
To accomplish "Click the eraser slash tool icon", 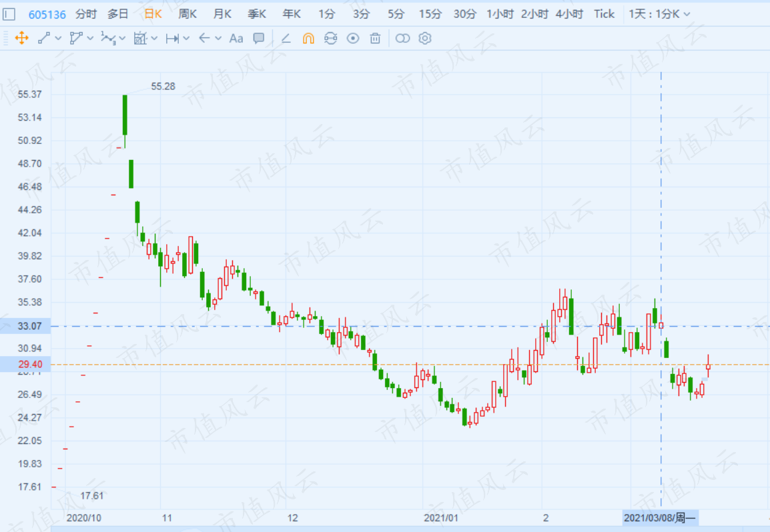I will click(286, 38).
